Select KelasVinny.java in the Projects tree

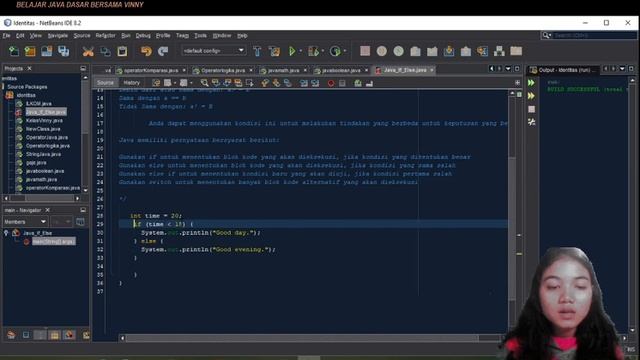pyautogui.click(x=44, y=120)
